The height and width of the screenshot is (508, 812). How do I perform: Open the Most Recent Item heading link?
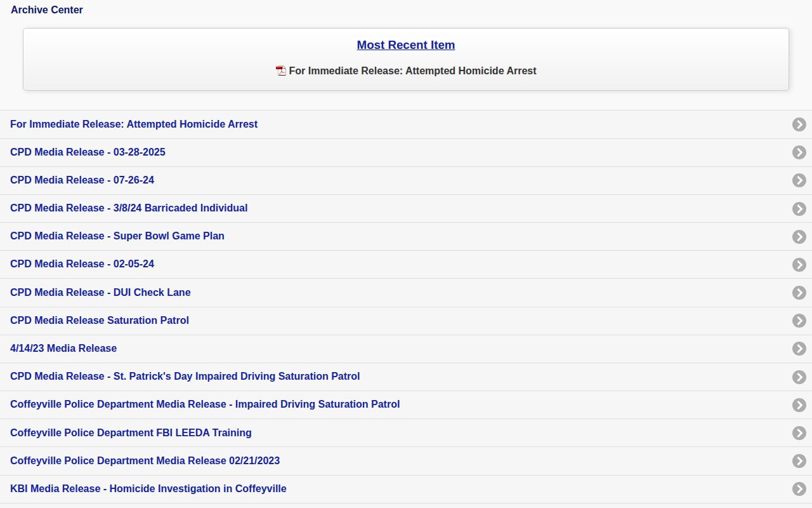[x=406, y=45]
